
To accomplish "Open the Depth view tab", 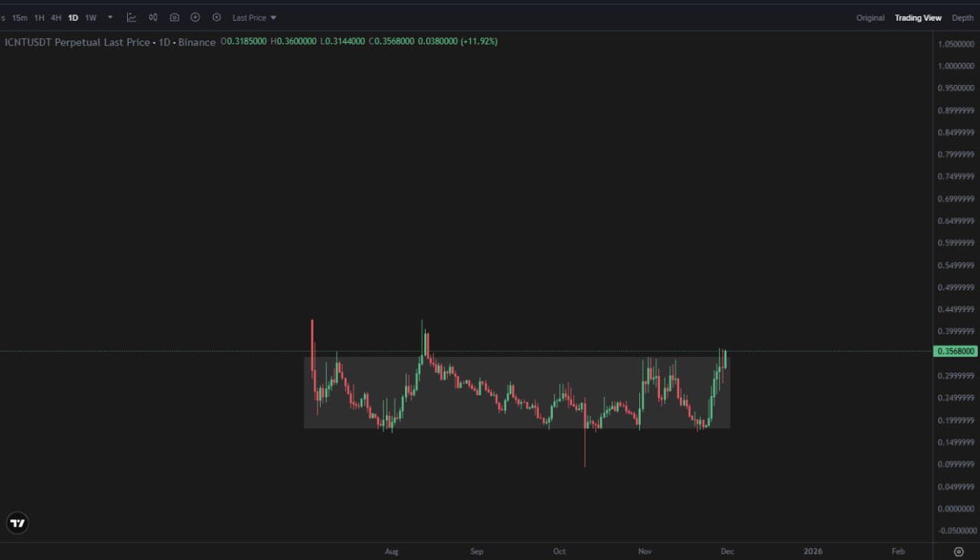I will click(962, 17).
